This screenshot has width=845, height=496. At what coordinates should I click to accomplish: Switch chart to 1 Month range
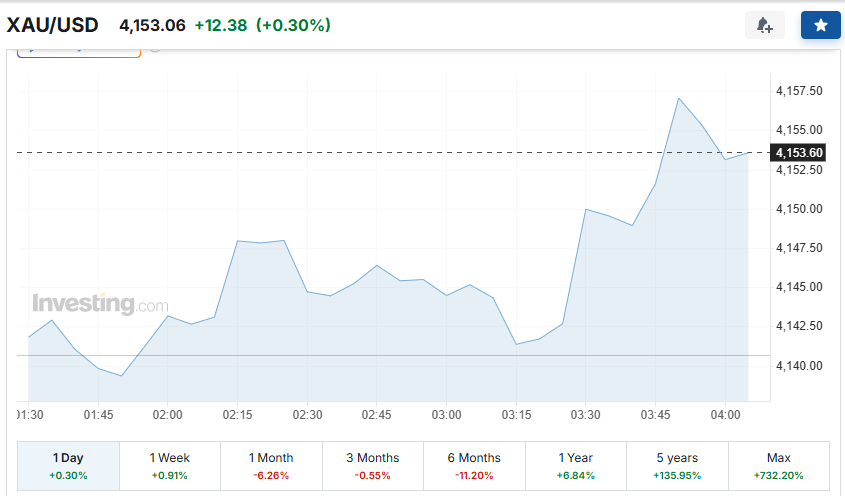point(271,466)
